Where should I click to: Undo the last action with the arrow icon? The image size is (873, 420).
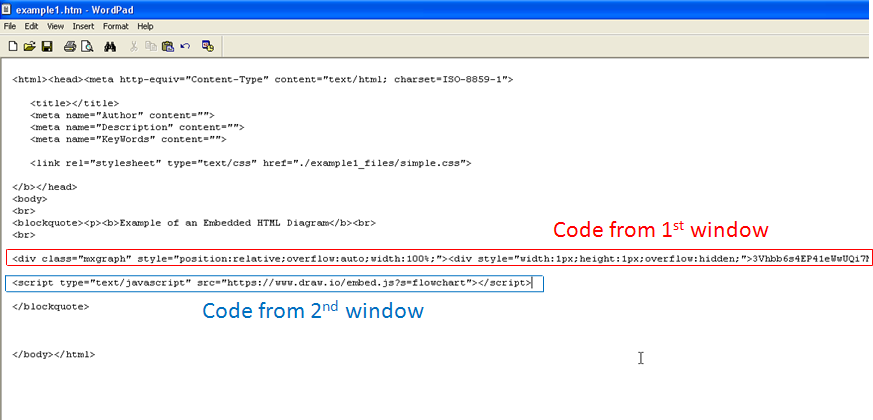coord(185,47)
